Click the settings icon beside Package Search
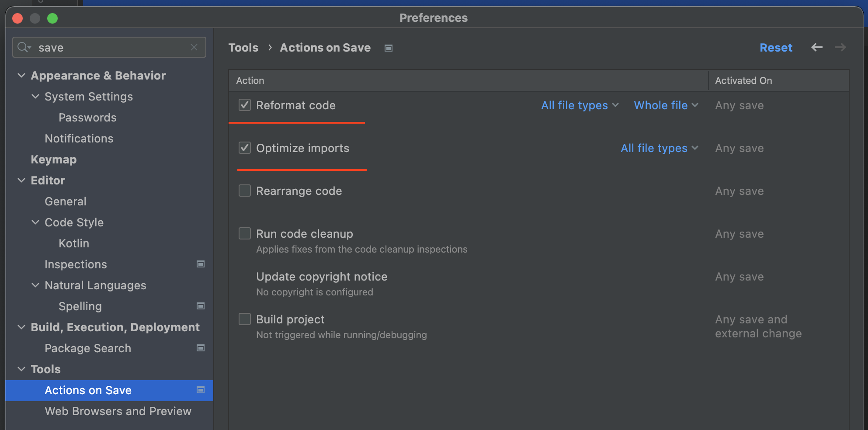This screenshot has width=868, height=430. (x=201, y=348)
